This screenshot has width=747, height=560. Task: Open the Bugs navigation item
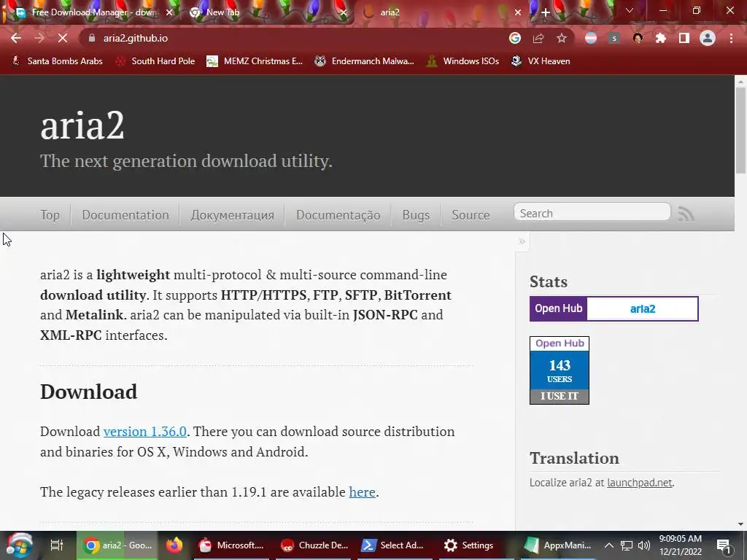pyautogui.click(x=416, y=215)
